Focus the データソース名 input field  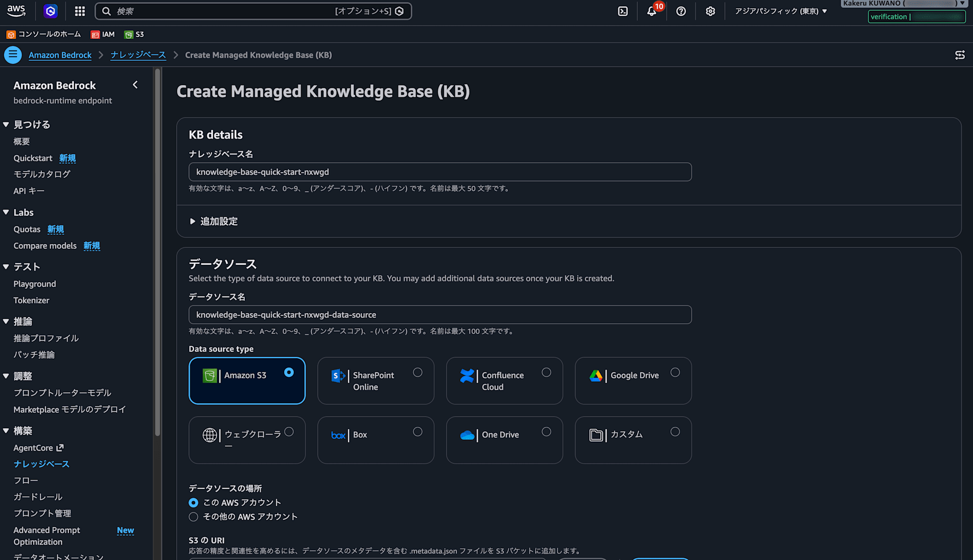pos(440,315)
